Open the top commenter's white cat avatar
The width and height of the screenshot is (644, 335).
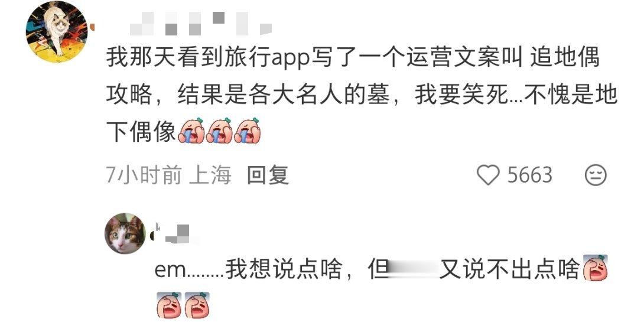pos(57,31)
